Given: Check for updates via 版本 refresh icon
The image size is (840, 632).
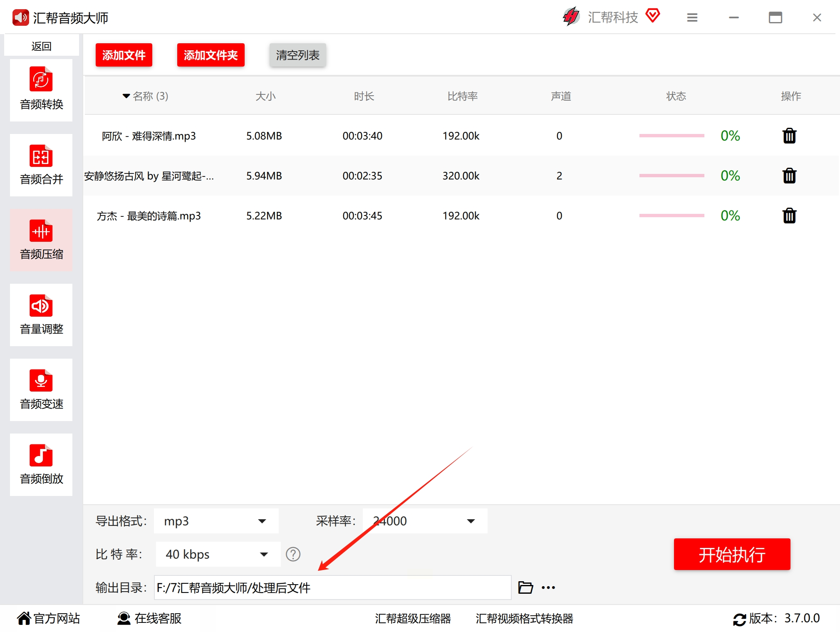Looking at the screenshot, I should click(739, 620).
